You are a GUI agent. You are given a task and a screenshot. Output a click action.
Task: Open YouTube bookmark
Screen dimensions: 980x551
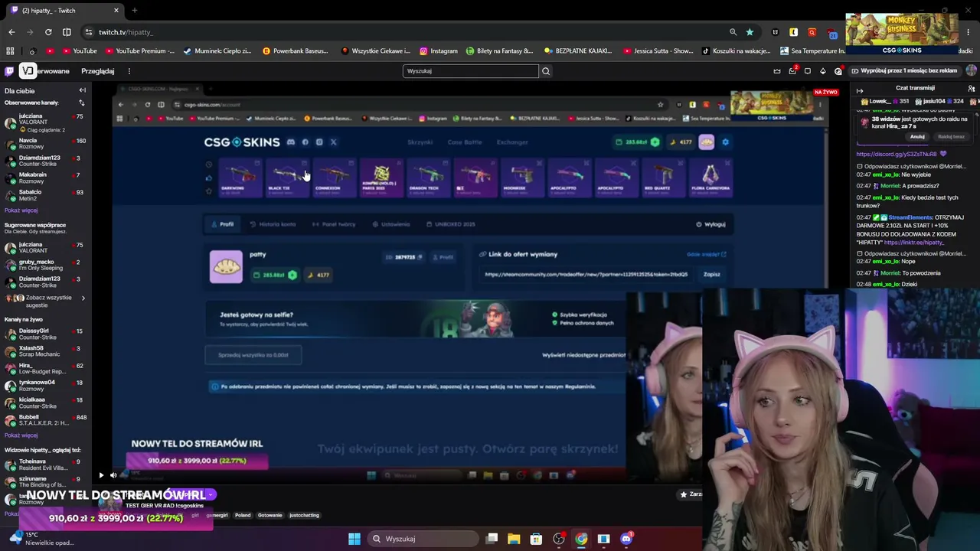click(79, 51)
